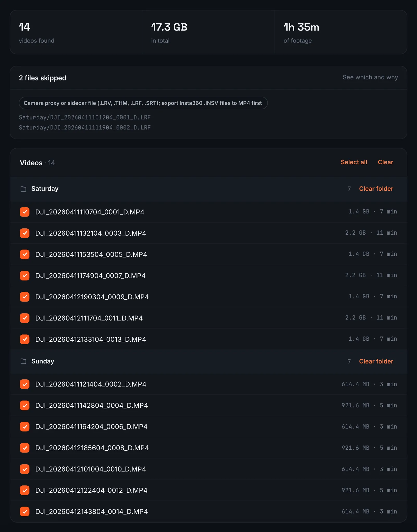Select skipped file DJI_20260411111904_0002_D.LRF
Viewport: 417px width, 532px height.
click(85, 127)
